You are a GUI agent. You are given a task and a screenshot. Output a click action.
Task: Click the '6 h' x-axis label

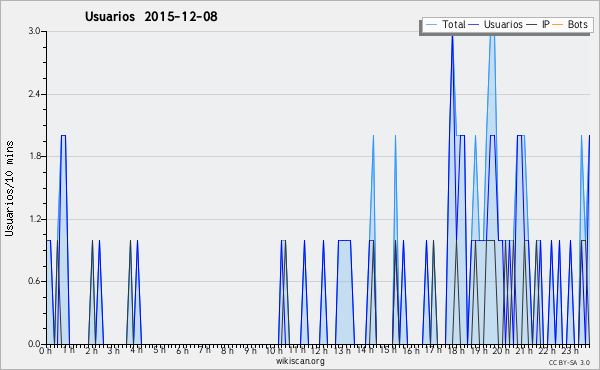[182, 351]
